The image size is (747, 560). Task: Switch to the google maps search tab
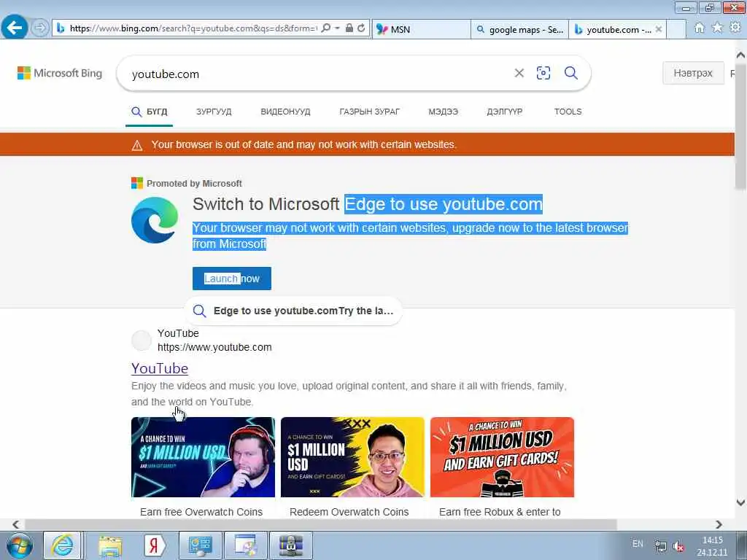click(519, 29)
